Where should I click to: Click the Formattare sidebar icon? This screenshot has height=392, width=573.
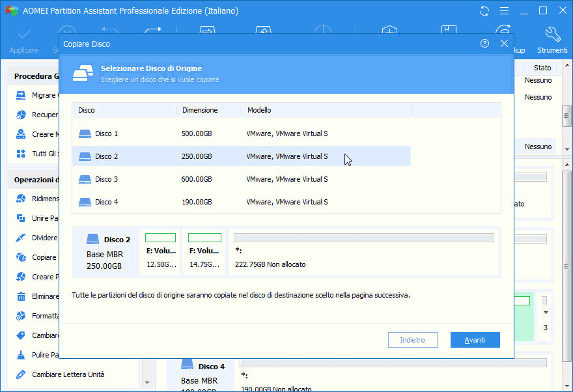pyautogui.click(x=21, y=316)
